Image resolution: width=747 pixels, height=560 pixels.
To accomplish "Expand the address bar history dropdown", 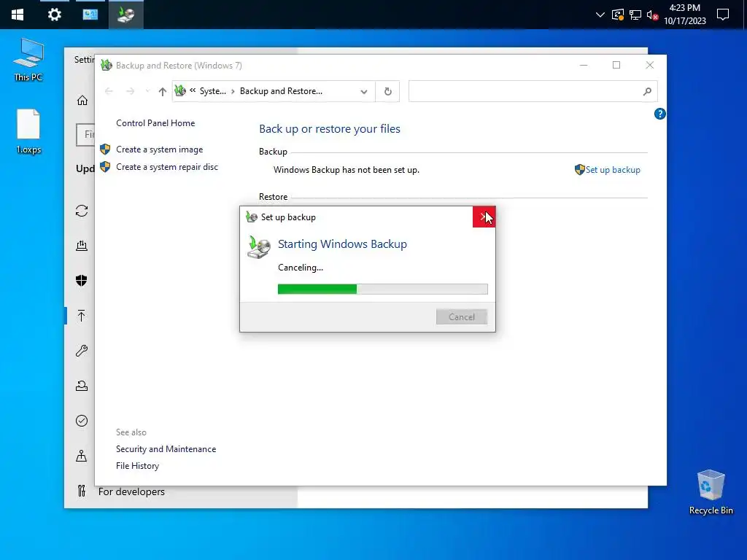I will (x=364, y=91).
